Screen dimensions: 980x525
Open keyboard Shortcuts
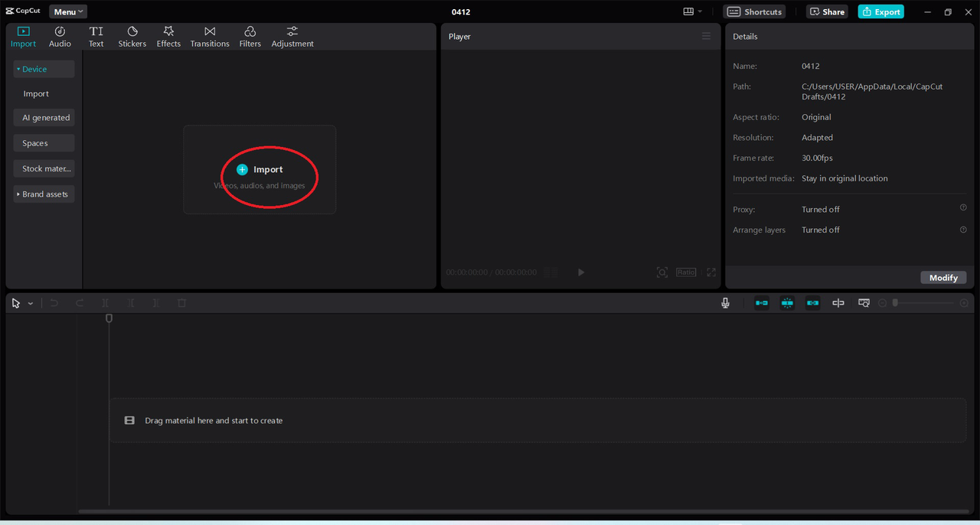(x=754, y=11)
